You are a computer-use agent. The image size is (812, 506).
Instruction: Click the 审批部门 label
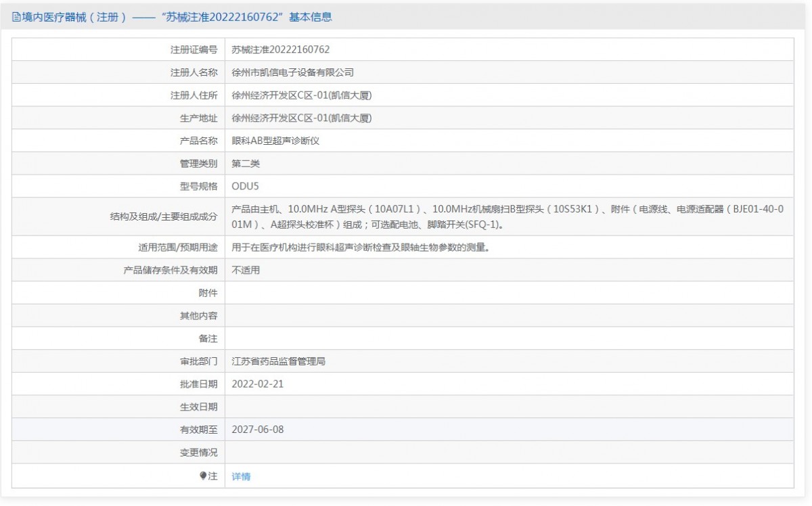[x=199, y=361]
